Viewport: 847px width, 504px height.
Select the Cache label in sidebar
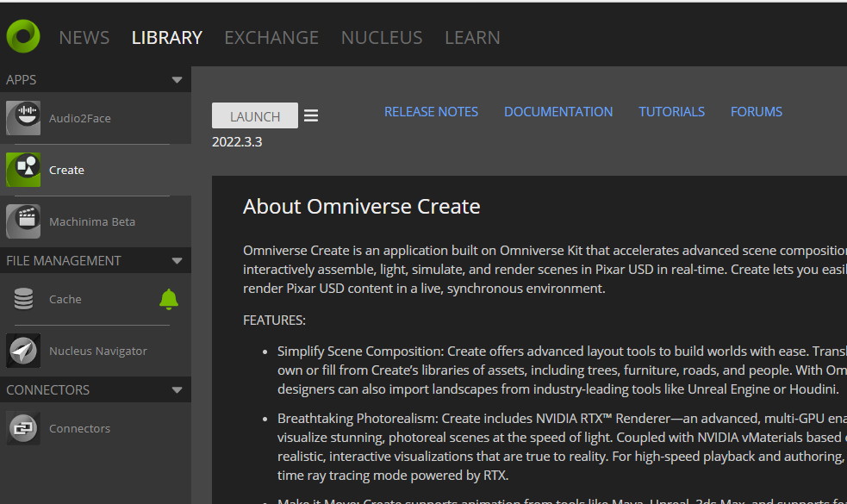point(65,299)
